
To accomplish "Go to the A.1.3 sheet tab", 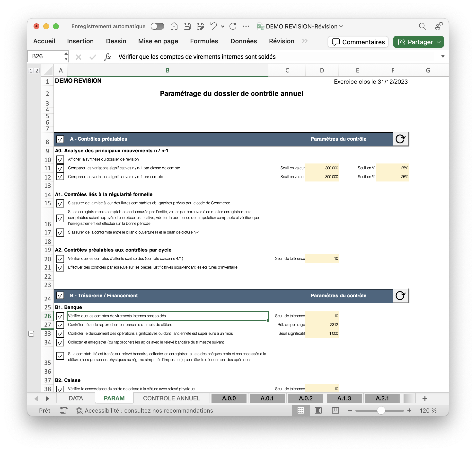I will click(344, 398).
